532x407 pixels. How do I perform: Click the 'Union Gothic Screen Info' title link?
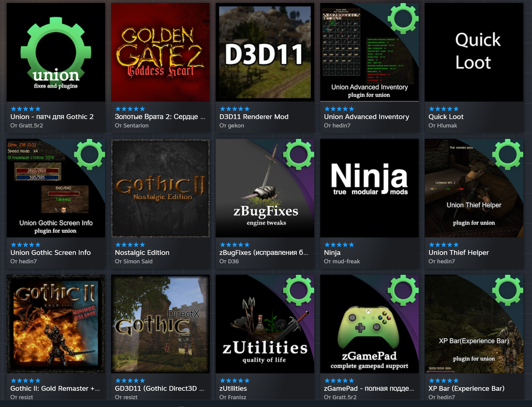click(x=50, y=252)
